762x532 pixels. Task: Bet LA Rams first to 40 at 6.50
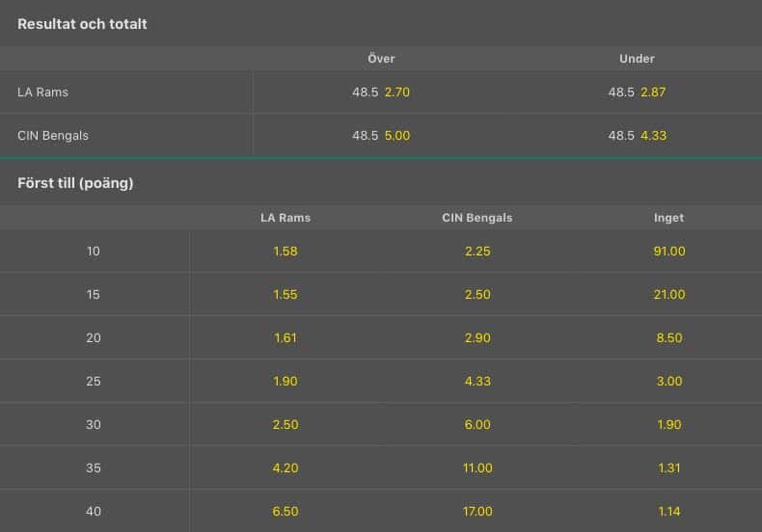pos(286,511)
